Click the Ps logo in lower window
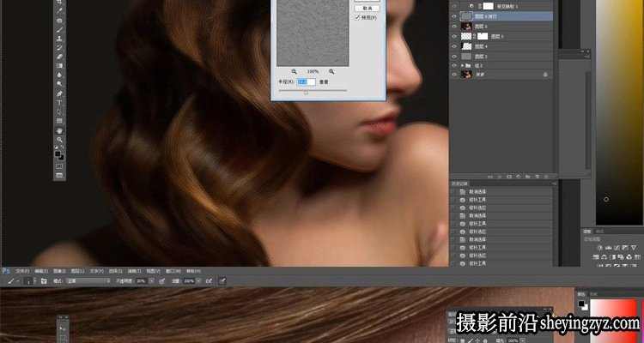 (x=6, y=271)
